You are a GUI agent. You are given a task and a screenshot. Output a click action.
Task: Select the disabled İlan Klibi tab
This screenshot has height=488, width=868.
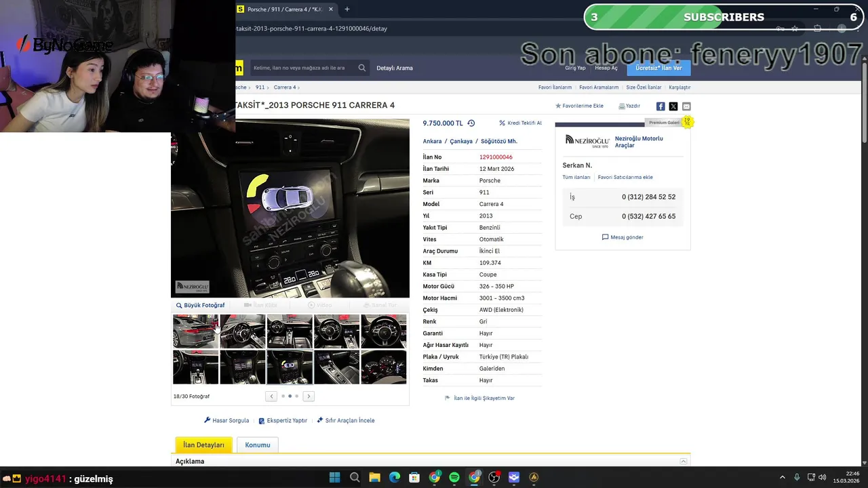(x=260, y=305)
